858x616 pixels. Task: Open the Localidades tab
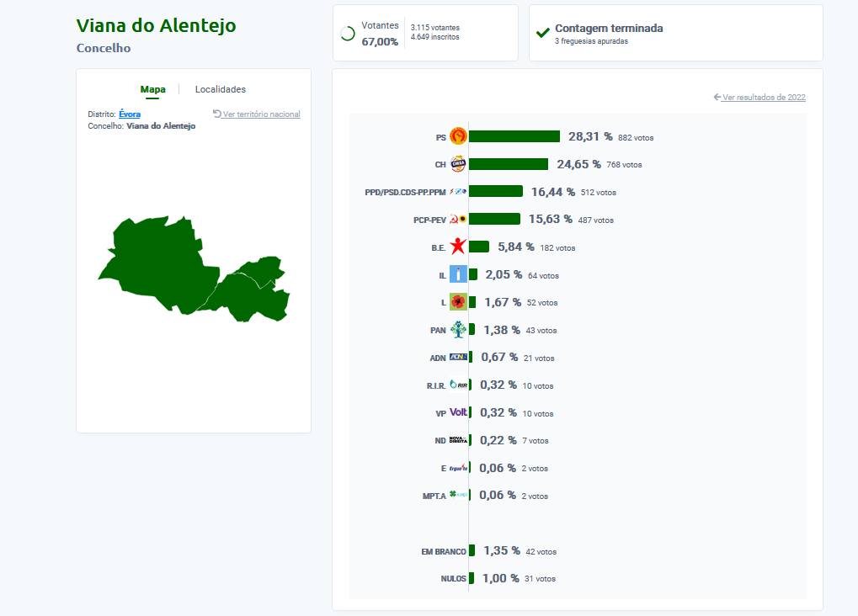pyautogui.click(x=221, y=89)
